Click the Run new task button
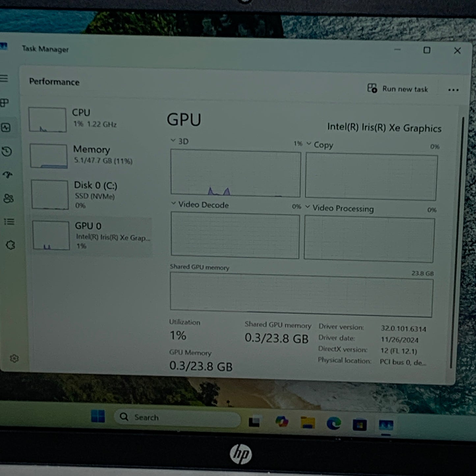This screenshot has height=476, width=476. click(398, 89)
